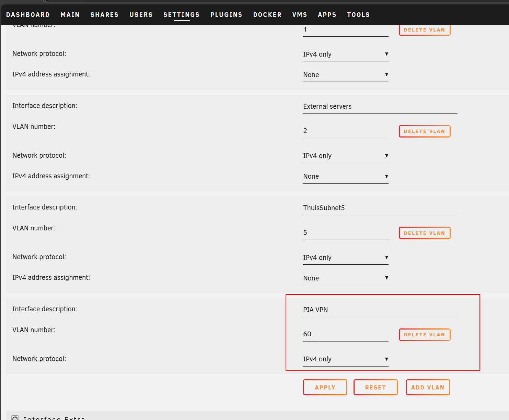Open Network protocol dropdown for PIA VPN
509x420 pixels.
[346, 359]
